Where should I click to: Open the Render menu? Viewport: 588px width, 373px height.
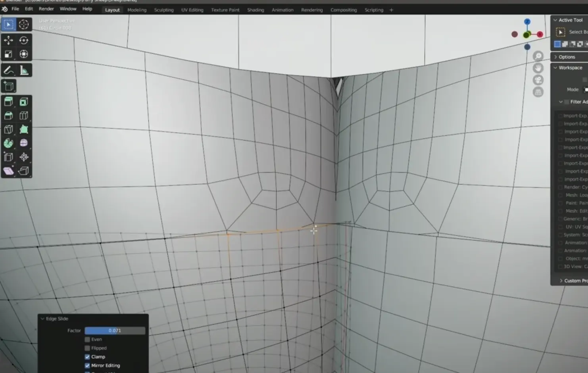coord(46,9)
